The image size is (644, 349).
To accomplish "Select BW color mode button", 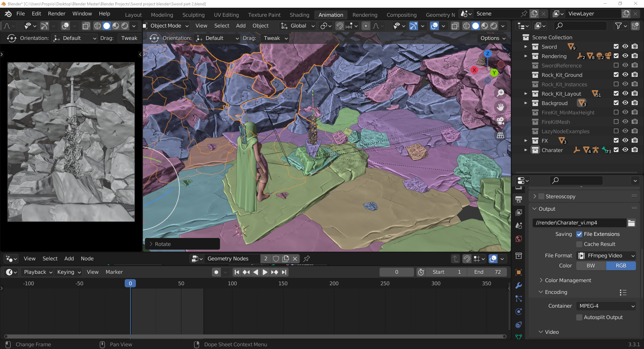I will click(x=591, y=266).
